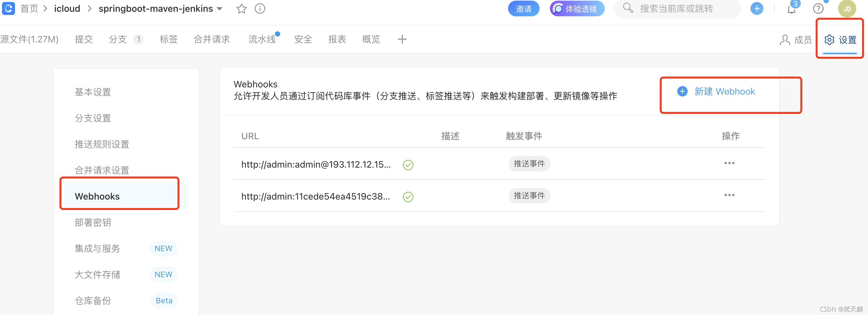Click 推送事件 tag in first webhook row
The width and height of the screenshot is (868, 315).
pos(529,164)
